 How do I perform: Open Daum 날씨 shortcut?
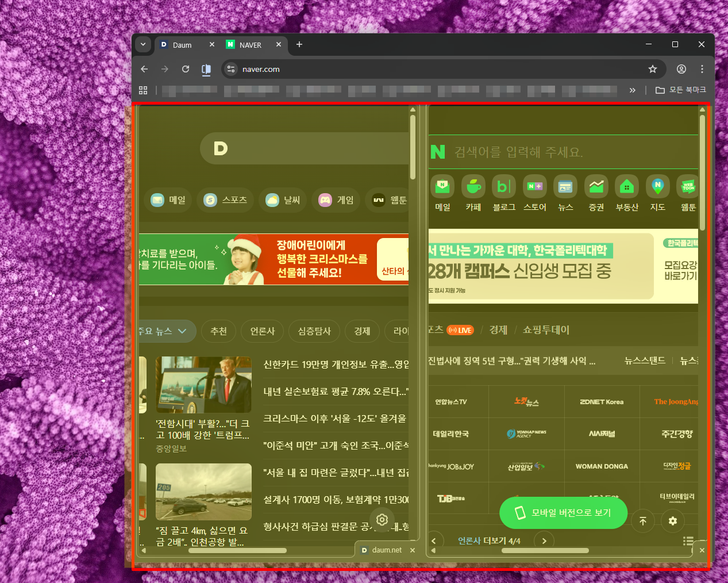(x=283, y=200)
